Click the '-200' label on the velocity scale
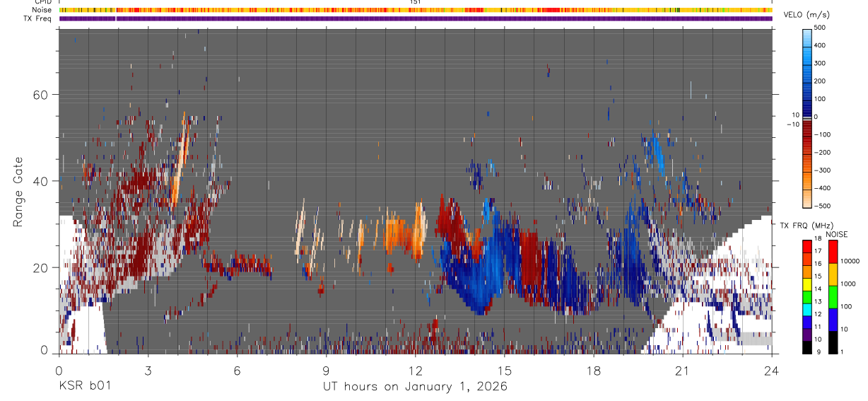 pos(821,153)
